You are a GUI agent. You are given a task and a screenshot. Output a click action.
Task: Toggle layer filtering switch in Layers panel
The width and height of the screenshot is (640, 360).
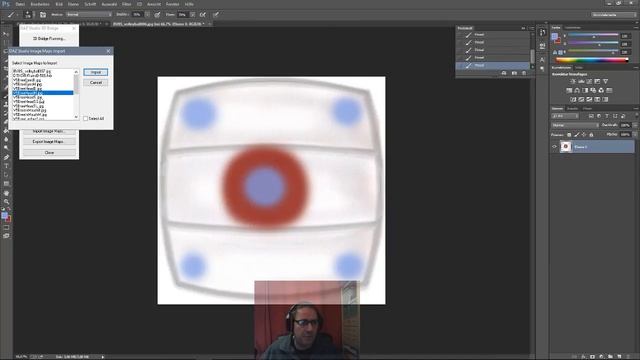[636, 116]
